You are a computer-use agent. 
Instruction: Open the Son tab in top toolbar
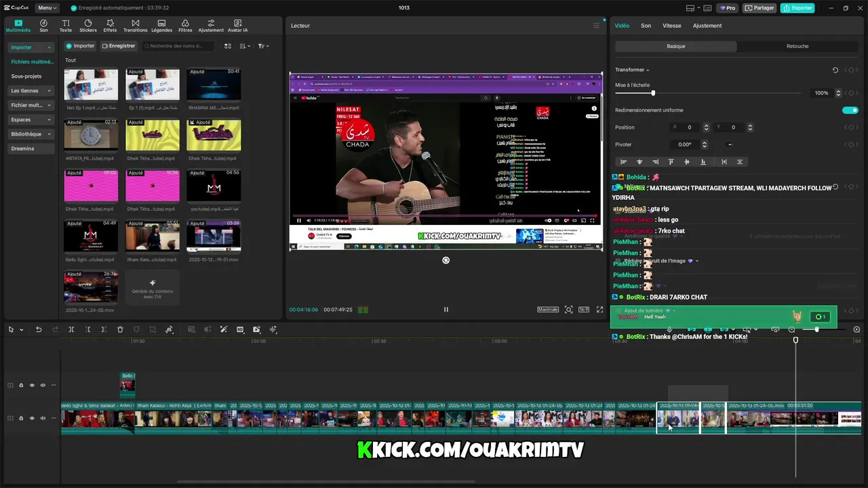43,26
